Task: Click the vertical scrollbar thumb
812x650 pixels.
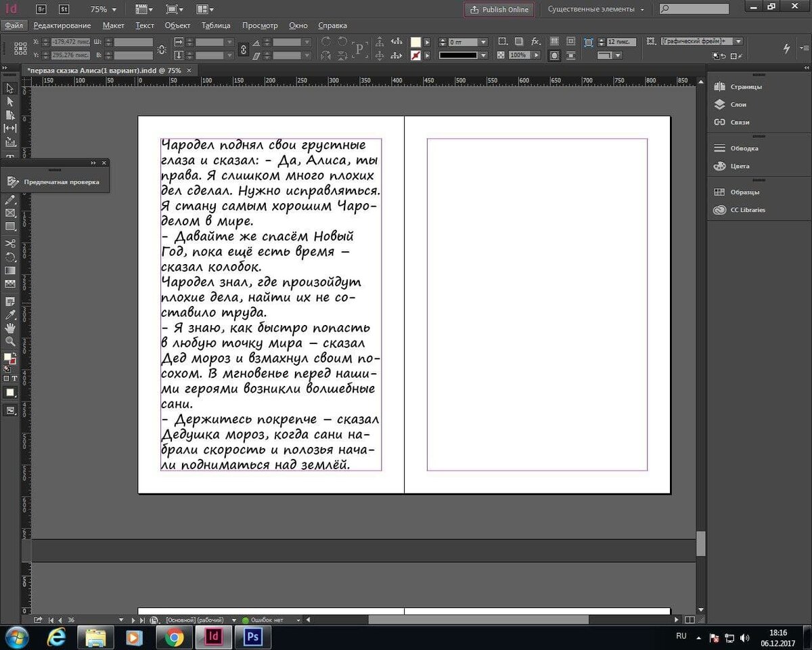Action: coord(701,543)
